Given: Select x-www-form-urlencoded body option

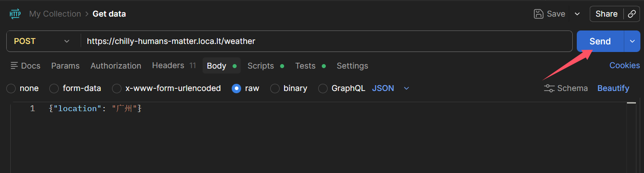Looking at the screenshot, I should pos(117,88).
